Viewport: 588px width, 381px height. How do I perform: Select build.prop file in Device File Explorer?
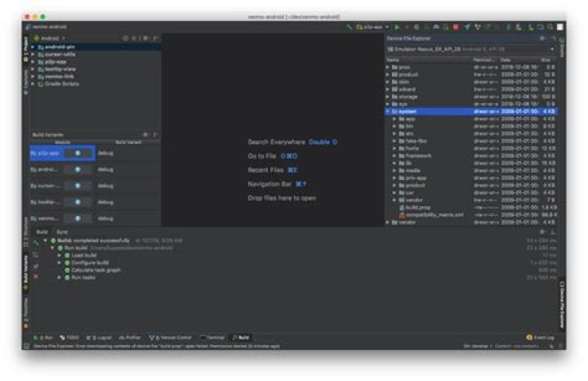[418, 208]
